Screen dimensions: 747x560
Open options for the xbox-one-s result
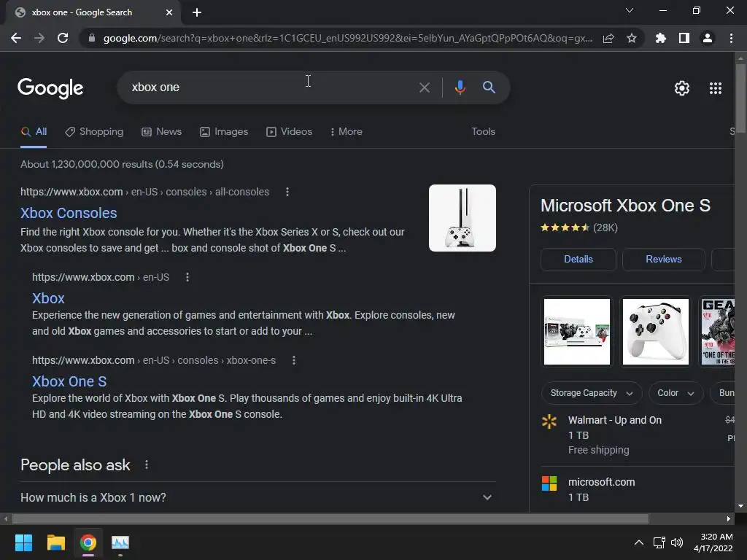[294, 360]
